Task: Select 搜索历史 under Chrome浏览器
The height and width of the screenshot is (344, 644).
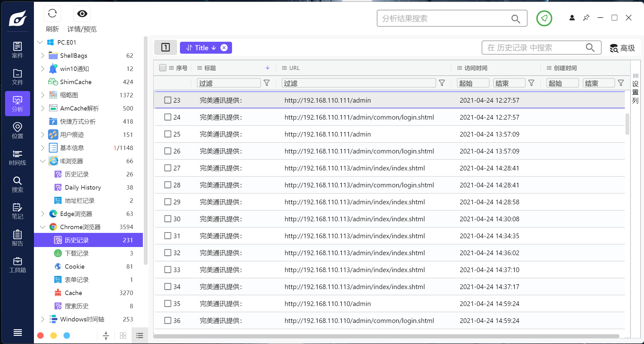Action: pyautogui.click(x=89, y=306)
